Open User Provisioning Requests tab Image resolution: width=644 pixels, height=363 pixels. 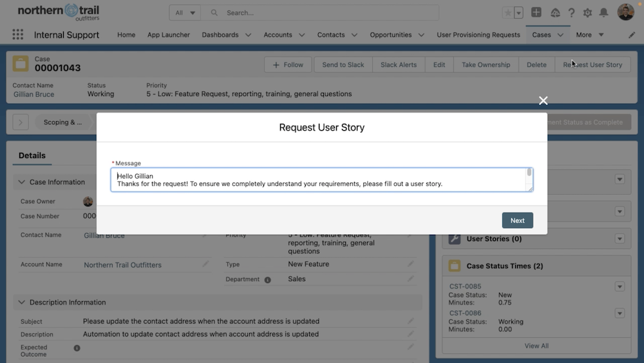click(478, 35)
